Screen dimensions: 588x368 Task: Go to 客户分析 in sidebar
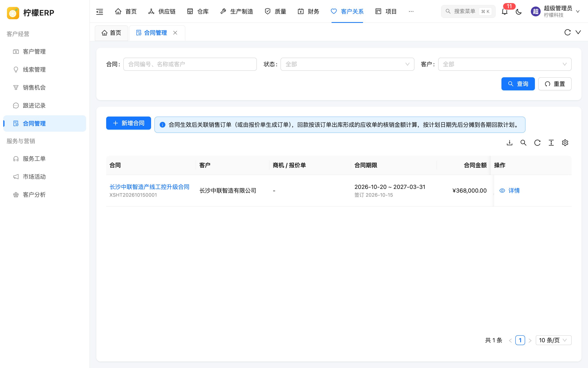45,195
